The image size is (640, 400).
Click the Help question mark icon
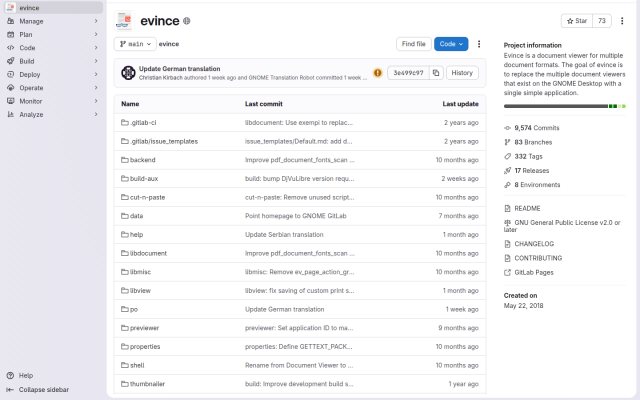[11, 376]
